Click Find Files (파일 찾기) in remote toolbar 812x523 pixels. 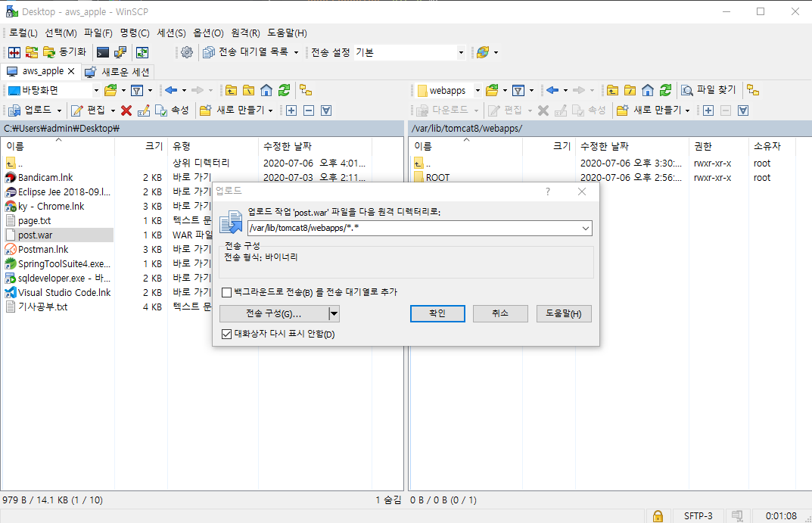708,91
